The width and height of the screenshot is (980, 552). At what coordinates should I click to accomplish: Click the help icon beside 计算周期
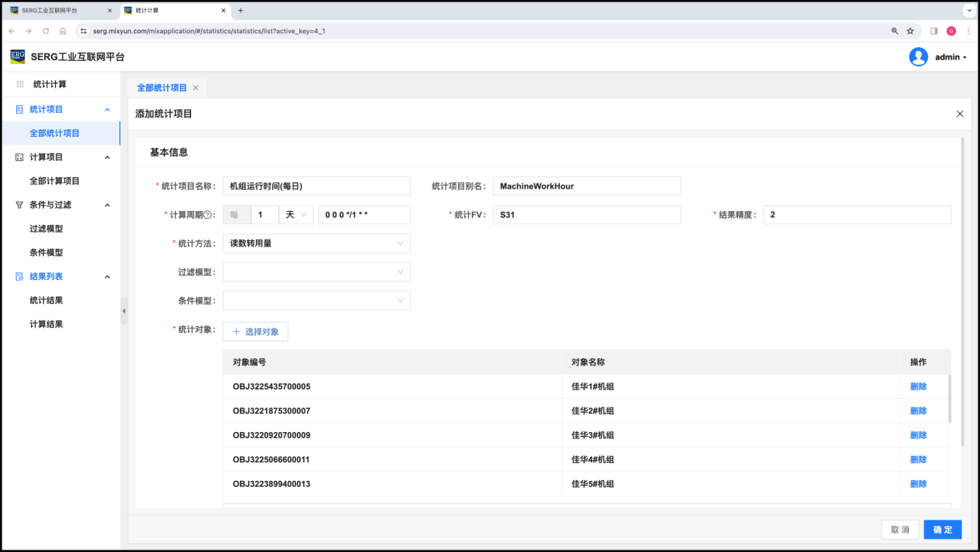[207, 215]
